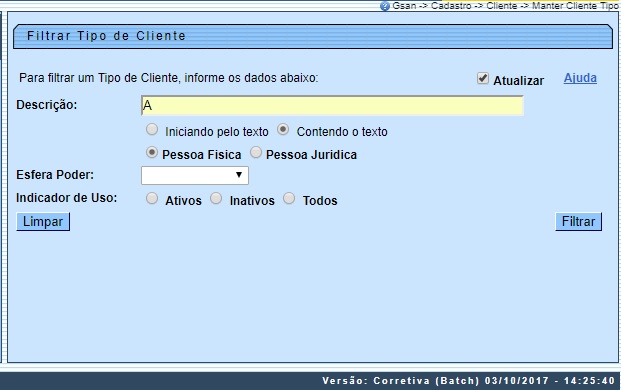621x390 pixels.
Task: Select Contendo o texto radio option
Action: click(283, 129)
